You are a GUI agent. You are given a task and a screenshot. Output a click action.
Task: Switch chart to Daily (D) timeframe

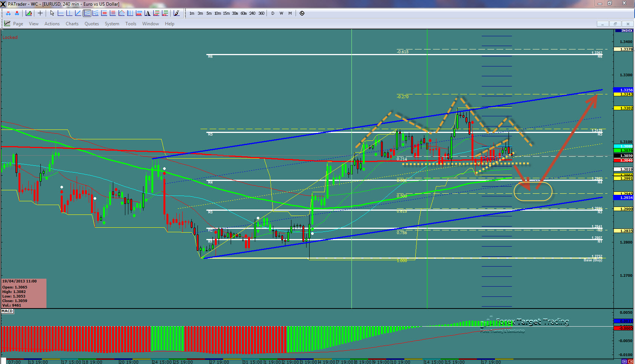[273, 13]
